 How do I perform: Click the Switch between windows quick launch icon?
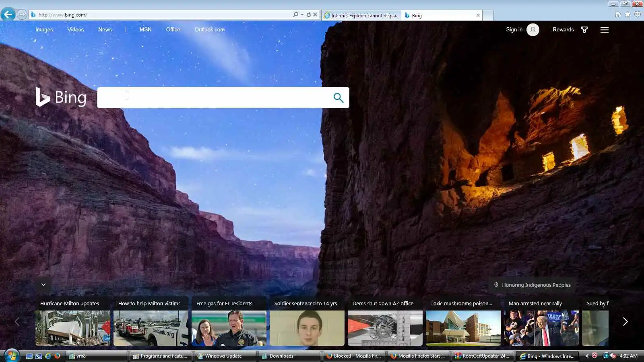pos(38,356)
